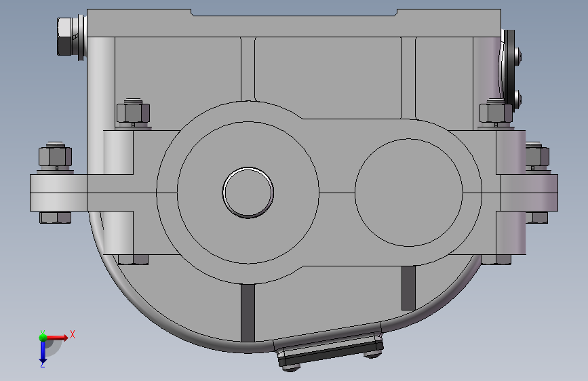Select the small shaft end circle in the left bearing boss

(x=248, y=193)
